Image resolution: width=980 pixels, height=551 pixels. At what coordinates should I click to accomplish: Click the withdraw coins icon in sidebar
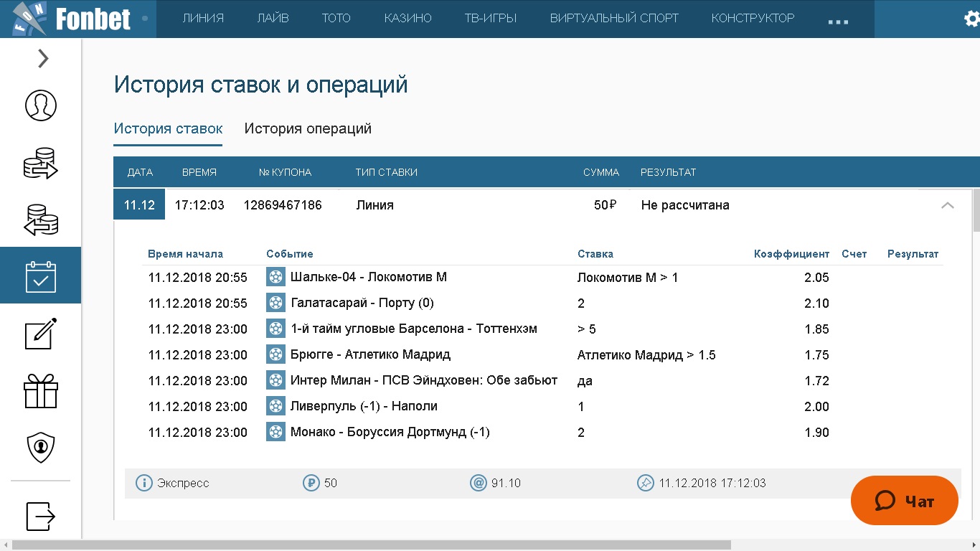pyautogui.click(x=41, y=220)
